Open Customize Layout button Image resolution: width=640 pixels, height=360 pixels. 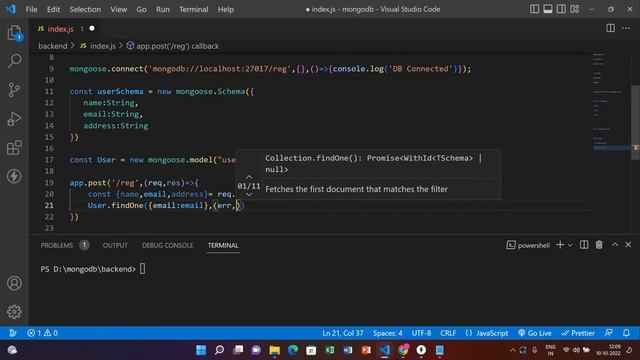point(575,9)
